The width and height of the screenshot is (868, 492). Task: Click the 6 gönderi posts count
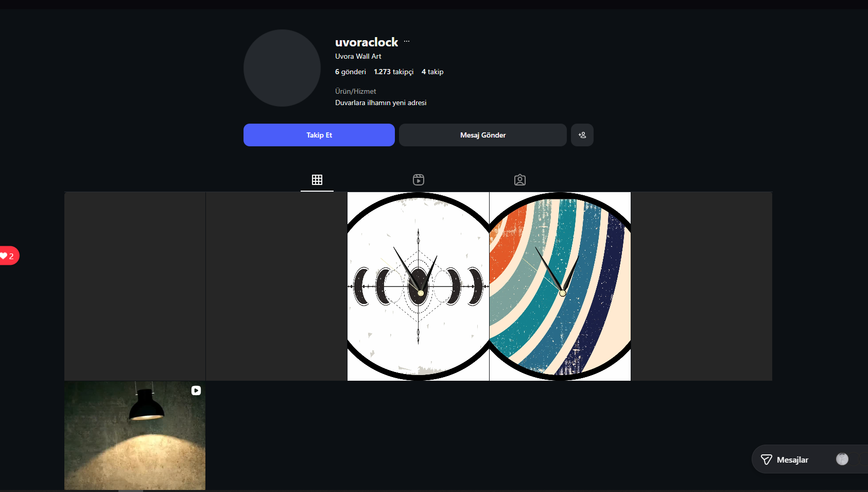(x=351, y=72)
